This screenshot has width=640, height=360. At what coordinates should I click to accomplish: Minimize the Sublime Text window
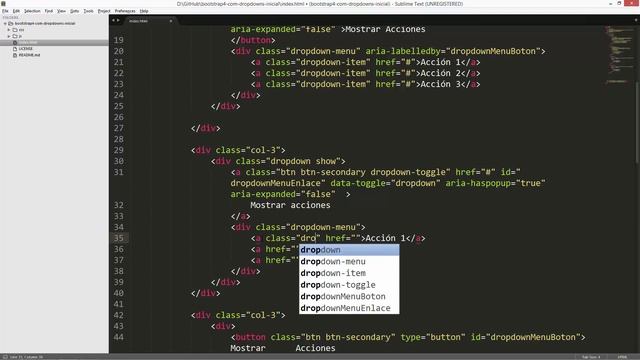pyautogui.click(x=611, y=3)
